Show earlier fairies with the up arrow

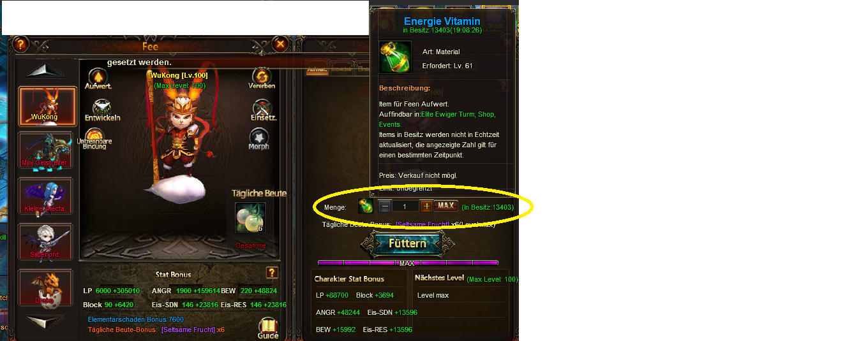click(x=45, y=71)
